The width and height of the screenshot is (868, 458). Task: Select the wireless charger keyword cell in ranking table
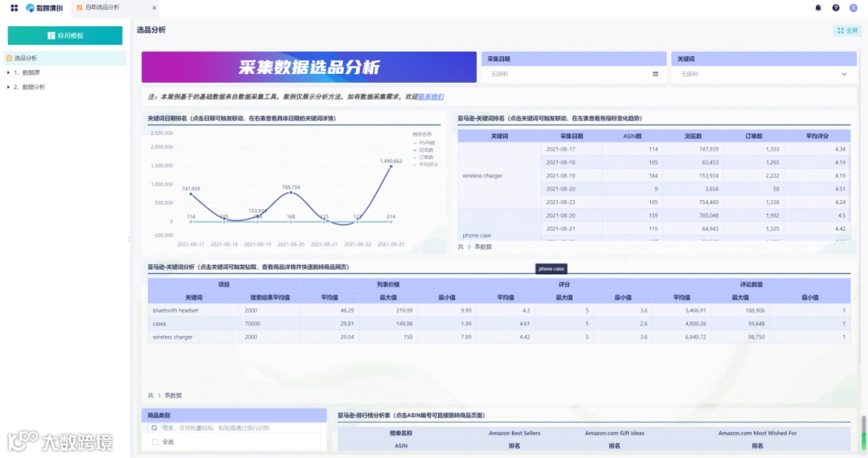click(x=499, y=175)
